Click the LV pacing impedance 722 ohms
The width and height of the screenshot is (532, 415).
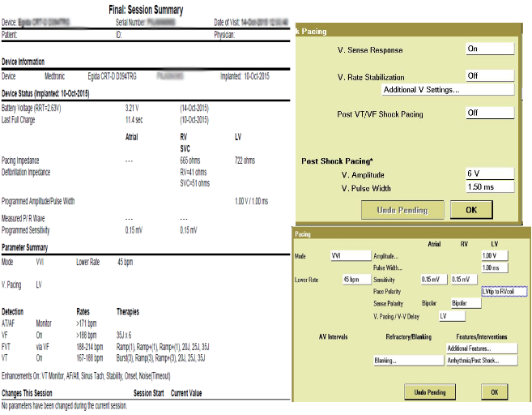pyautogui.click(x=245, y=160)
